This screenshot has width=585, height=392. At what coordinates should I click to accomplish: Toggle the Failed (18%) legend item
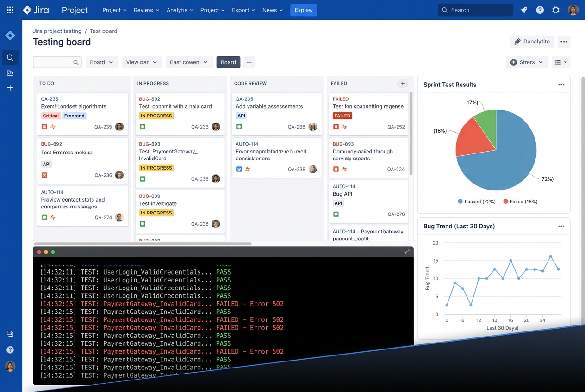point(520,202)
